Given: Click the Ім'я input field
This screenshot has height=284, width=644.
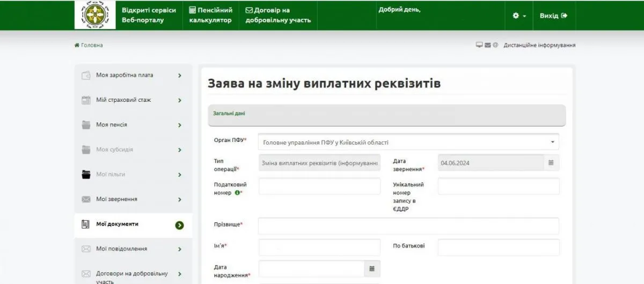Looking at the screenshot, I should tap(320, 248).
